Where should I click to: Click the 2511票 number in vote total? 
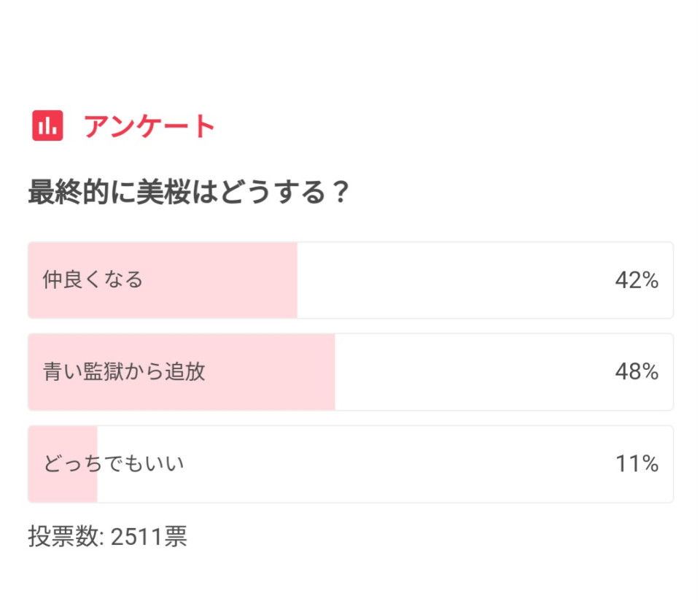(x=149, y=536)
